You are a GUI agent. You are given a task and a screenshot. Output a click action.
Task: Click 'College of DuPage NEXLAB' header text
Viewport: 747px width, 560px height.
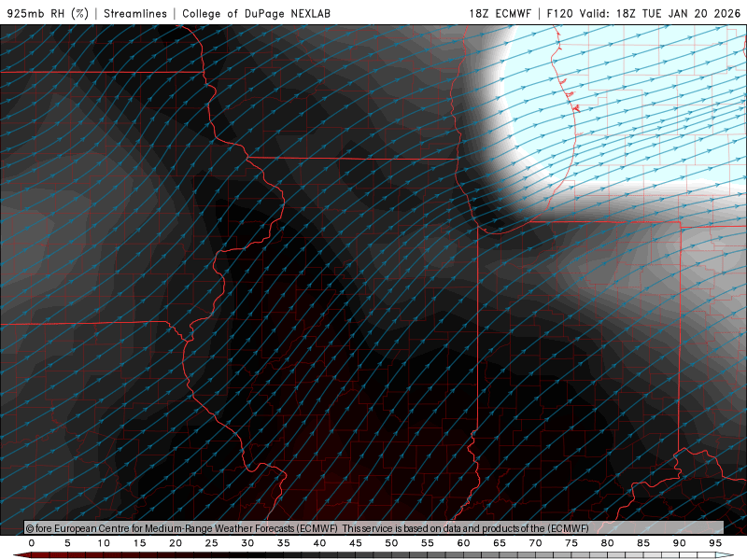pyautogui.click(x=256, y=13)
